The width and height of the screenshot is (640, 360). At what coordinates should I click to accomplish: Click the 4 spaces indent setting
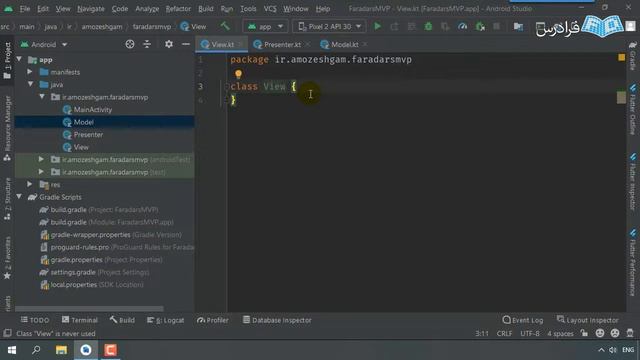tap(560, 333)
